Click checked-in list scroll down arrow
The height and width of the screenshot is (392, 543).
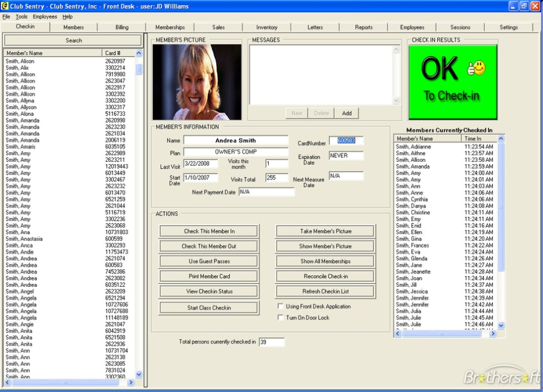click(x=501, y=325)
